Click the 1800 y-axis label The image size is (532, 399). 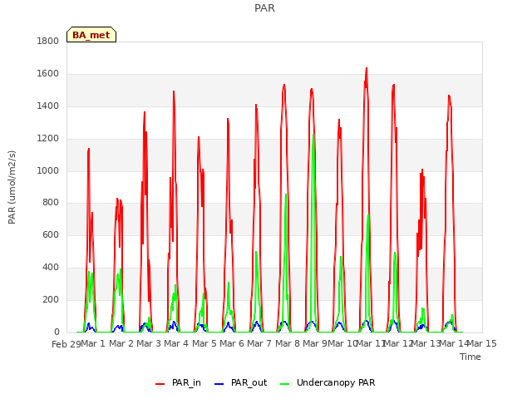pyautogui.click(x=48, y=41)
